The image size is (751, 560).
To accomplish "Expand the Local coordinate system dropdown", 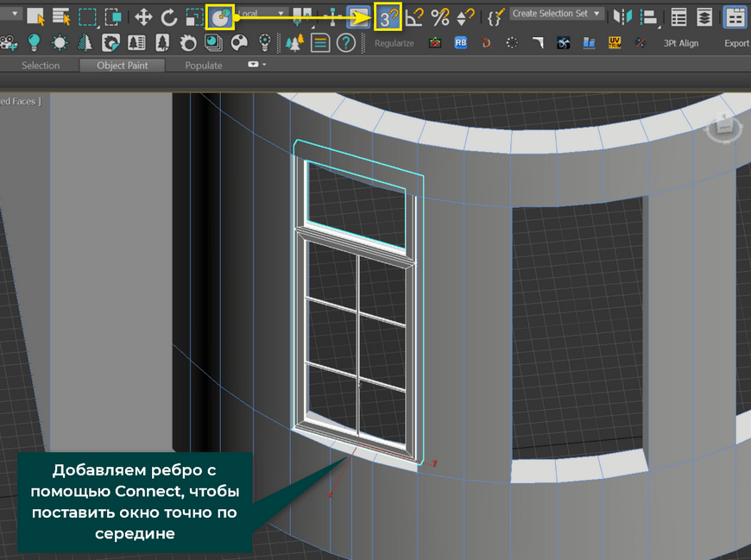I will coord(263,14).
